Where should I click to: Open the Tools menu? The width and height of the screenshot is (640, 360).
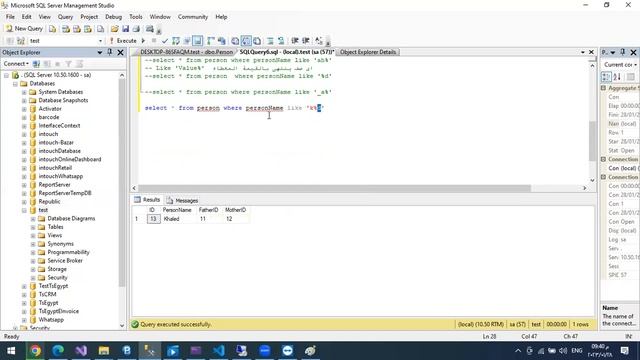[x=136, y=17]
